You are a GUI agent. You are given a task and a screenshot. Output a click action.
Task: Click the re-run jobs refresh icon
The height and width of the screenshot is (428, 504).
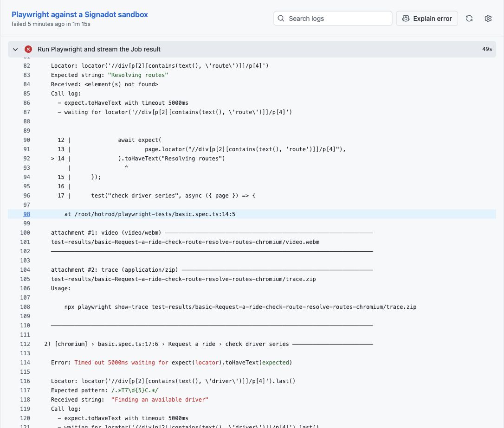pyautogui.click(x=469, y=18)
